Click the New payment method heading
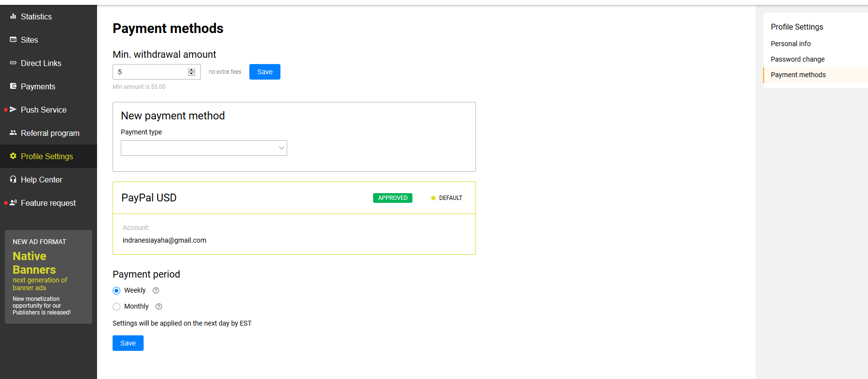Image resolution: width=868 pixels, height=379 pixels. tap(173, 116)
